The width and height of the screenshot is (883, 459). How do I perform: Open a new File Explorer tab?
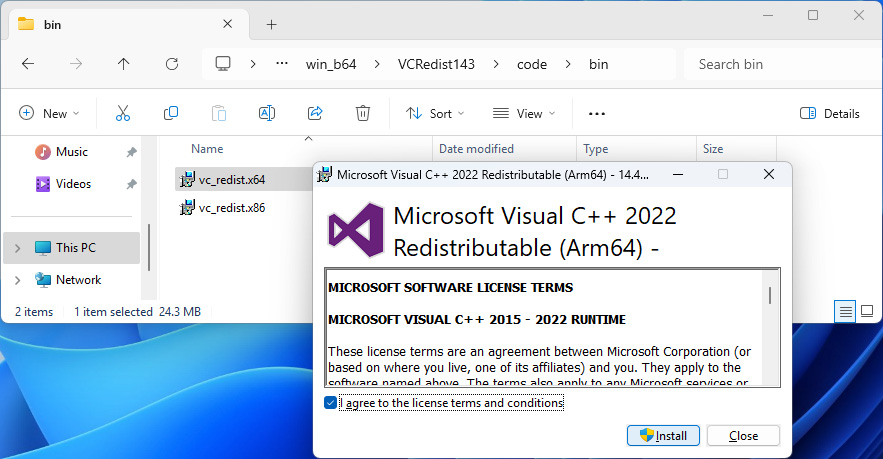(x=271, y=24)
